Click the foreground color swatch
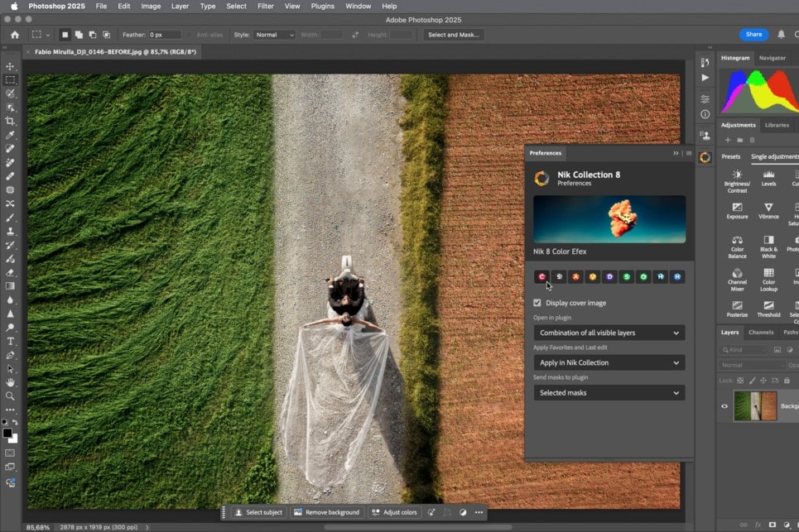Image resolution: width=799 pixels, height=532 pixels. 7,433
